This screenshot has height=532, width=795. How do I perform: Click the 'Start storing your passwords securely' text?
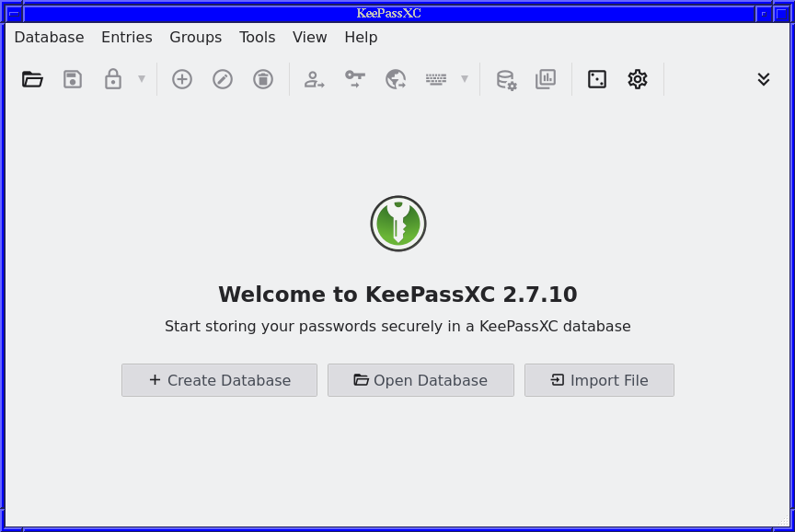coord(397,326)
